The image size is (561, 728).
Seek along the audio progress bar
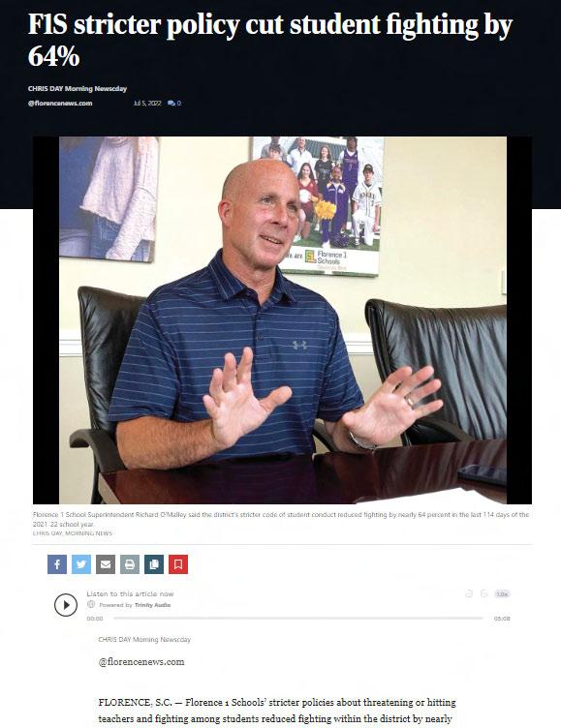tap(298, 618)
